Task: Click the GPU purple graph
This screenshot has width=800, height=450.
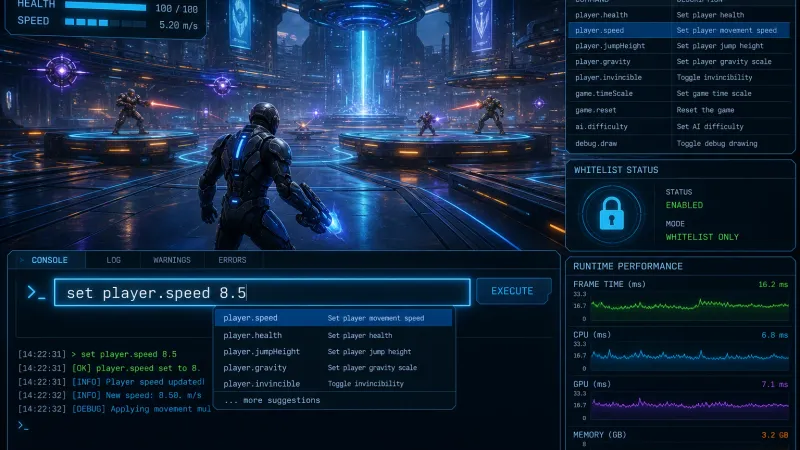Action: click(x=689, y=405)
